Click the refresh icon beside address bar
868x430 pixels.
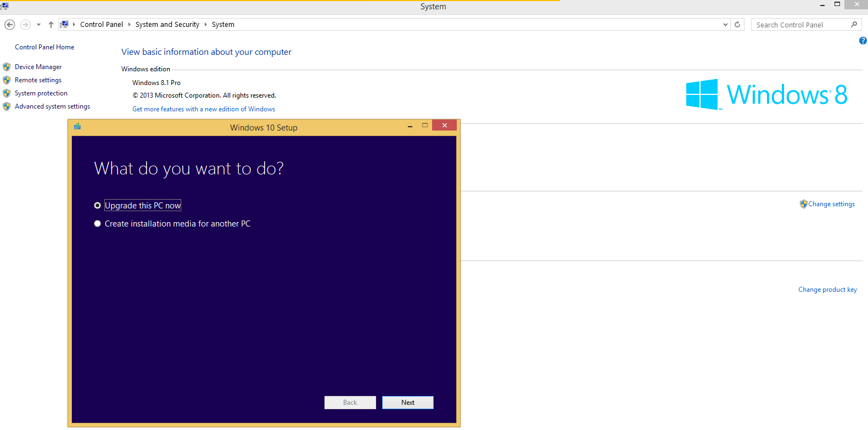(x=737, y=25)
